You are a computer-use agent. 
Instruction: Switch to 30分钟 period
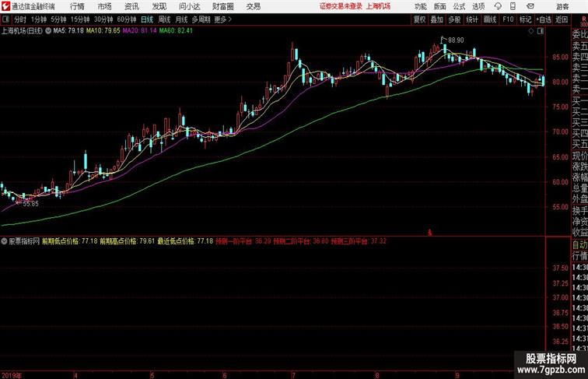coord(103,19)
